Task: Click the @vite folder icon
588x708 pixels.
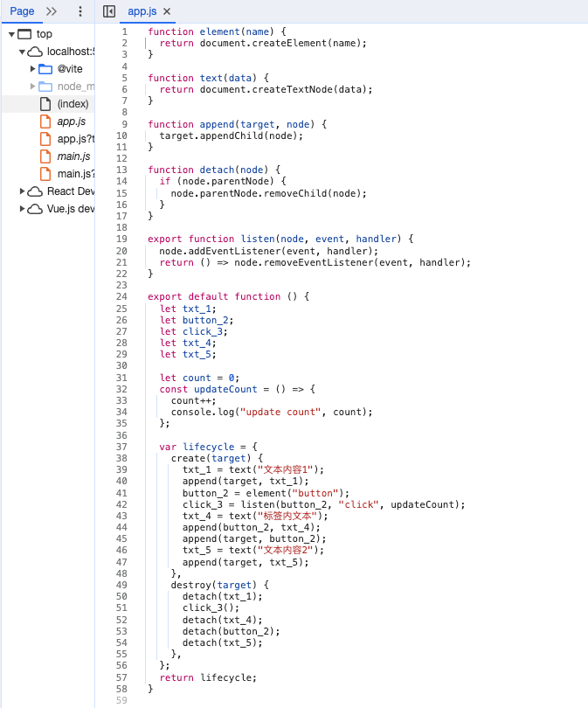Action: [46, 69]
